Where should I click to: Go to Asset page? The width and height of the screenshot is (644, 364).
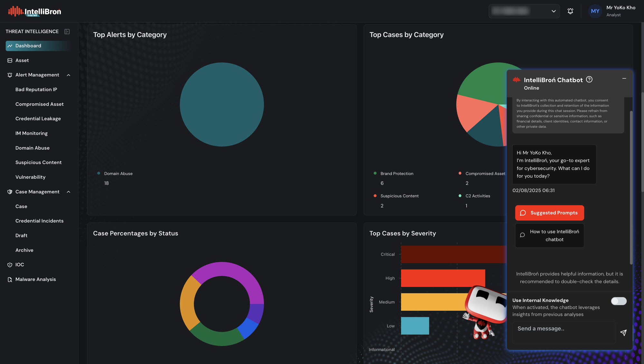(x=22, y=61)
